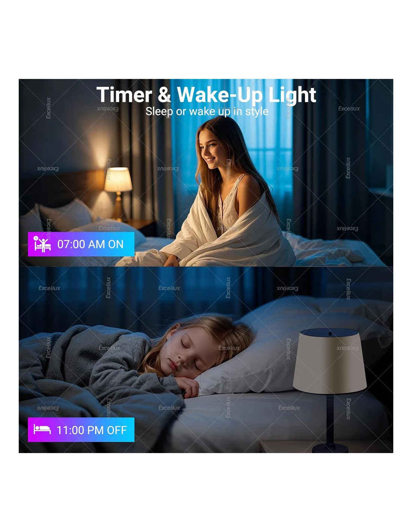Click the bed icon beside 11:00 PM
This screenshot has height=532, width=412.
pyautogui.click(x=42, y=429)
